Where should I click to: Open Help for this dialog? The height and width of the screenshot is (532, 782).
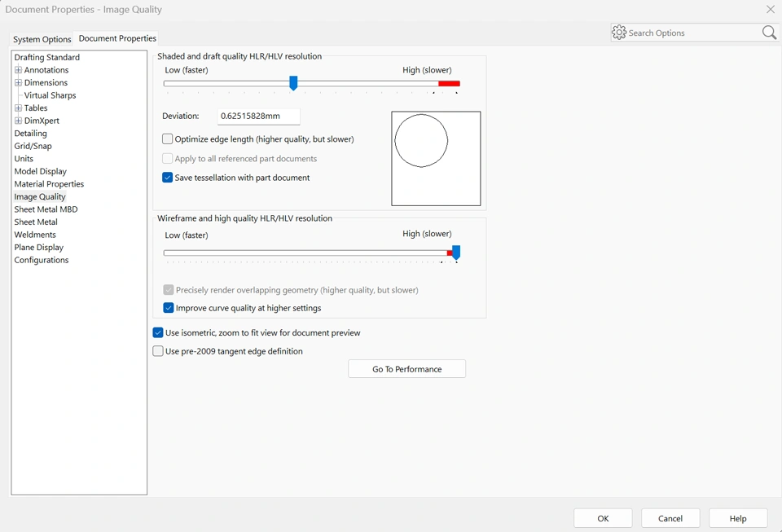[738, 518]
